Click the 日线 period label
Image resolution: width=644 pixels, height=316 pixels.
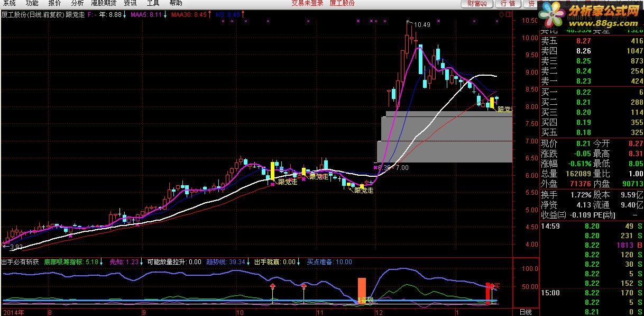(526, 312)
